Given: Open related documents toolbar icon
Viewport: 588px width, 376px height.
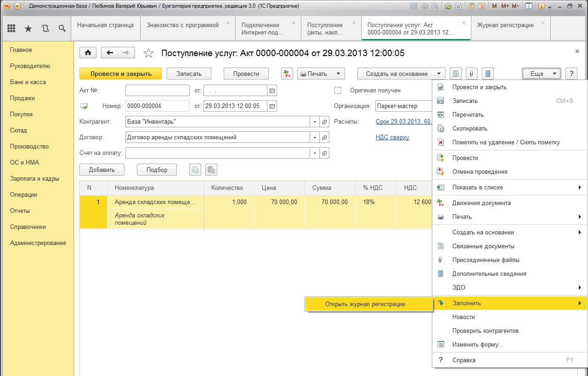Looking at the screenshot, I should click(455, 74).
